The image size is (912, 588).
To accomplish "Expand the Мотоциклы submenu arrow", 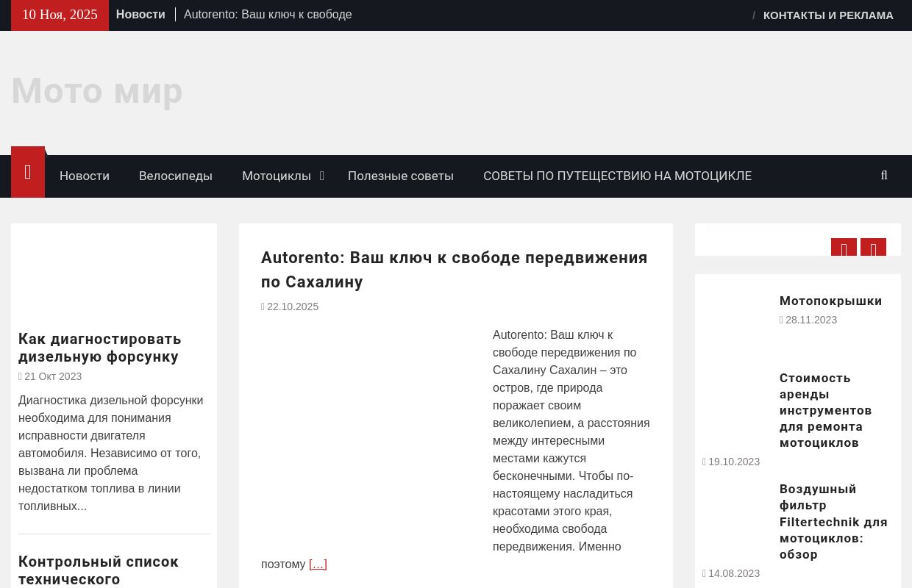I will pyautogui.click(x=321, y=176).
